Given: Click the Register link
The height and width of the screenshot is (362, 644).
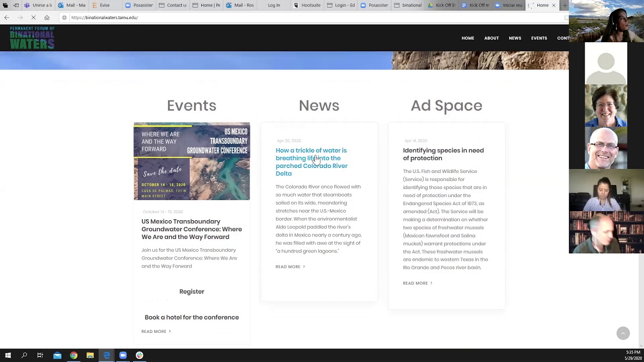Looking at the screenshot, I should 192,292.
